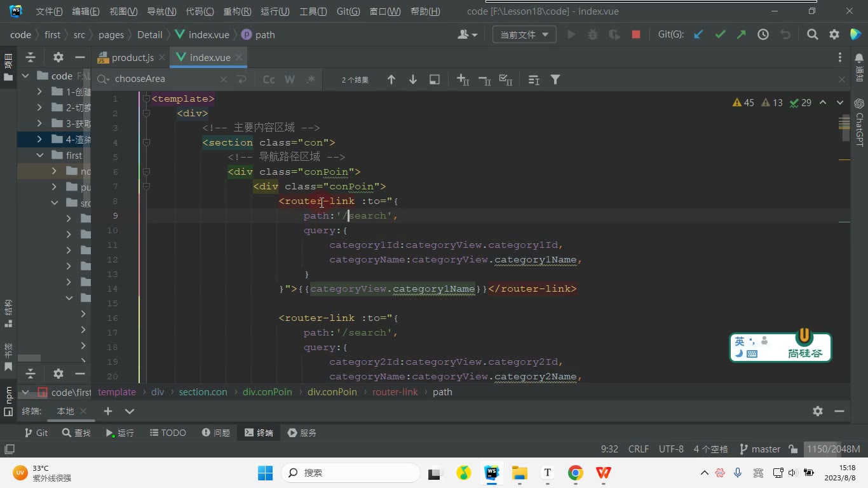Click the memory indicator 1150/2048M

[833, 449]
